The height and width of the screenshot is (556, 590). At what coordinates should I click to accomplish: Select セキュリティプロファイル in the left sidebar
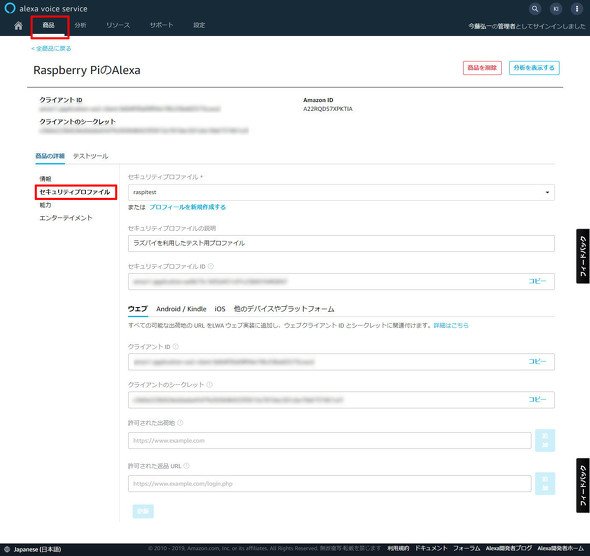click(75, 192)
